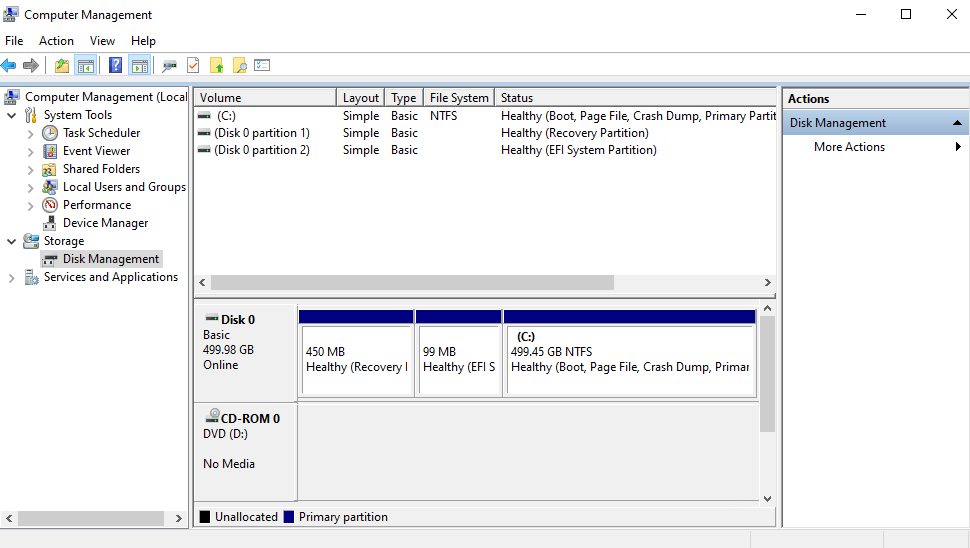The height and width of the screenshot is (548, 970).
Task: Sort by the File System column header
Action: tap(458, 98)
